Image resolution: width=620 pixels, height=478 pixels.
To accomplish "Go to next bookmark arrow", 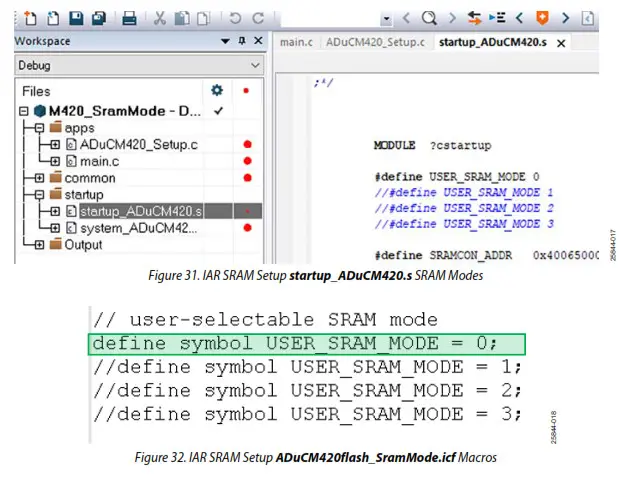I will pos(565,18).
